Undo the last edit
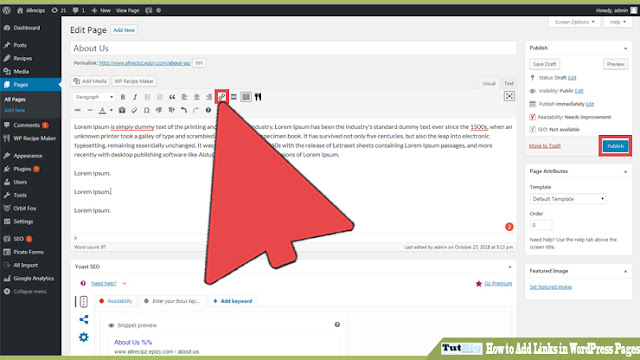Screen dimensions: 640x360 click(x=184, y=110)
